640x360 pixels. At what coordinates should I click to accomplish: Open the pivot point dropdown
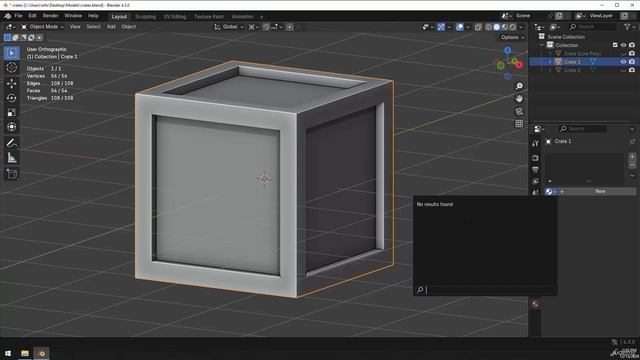click(x=253, y=27)
